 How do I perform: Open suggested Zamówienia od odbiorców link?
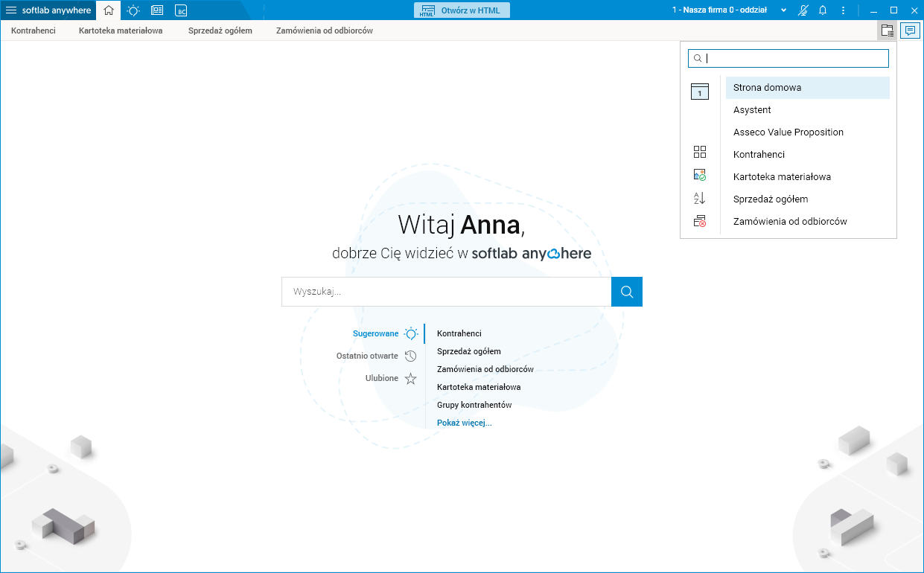[485, 369]
